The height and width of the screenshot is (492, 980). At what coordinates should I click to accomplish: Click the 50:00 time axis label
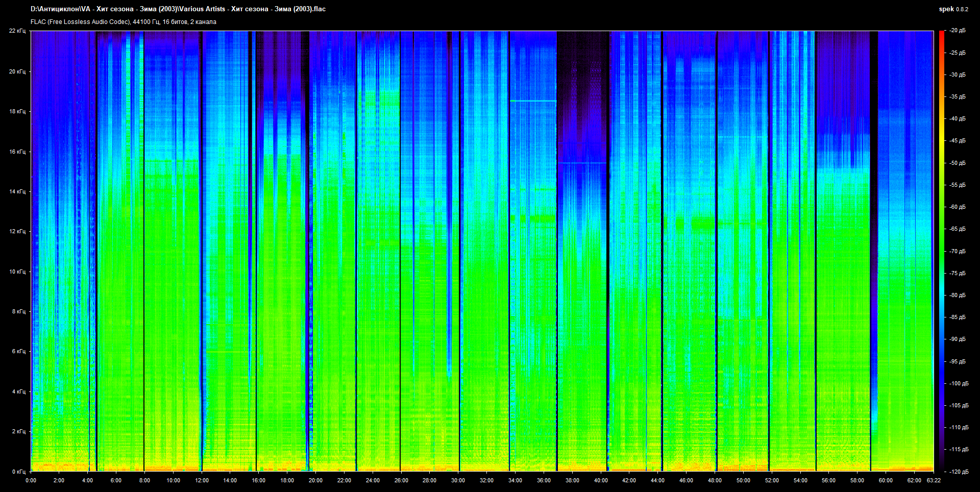click(x=743, y=480)
